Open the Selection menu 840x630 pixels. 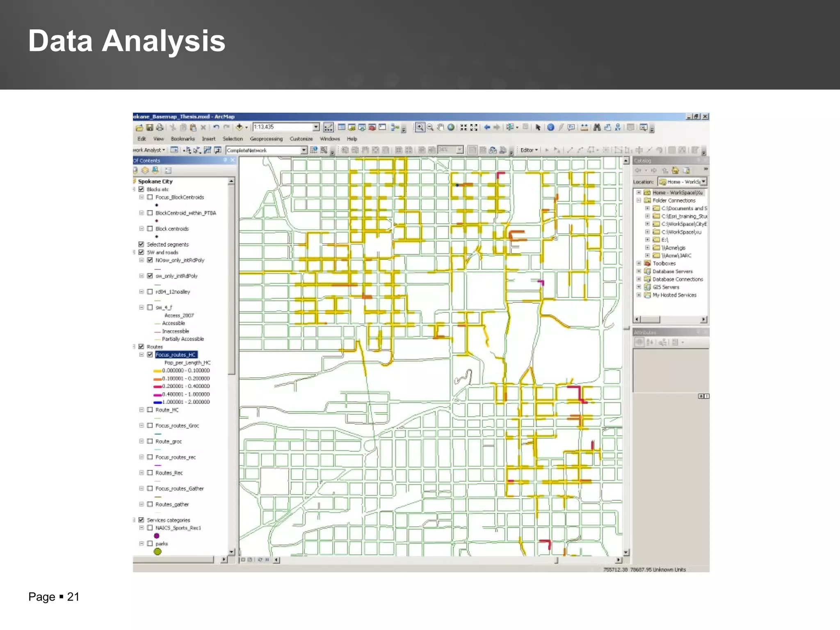click(233, 139)
